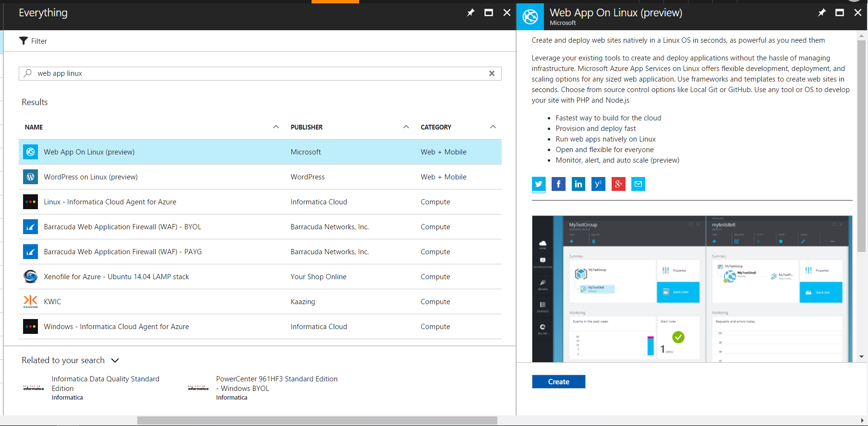
Task: Share on Twitter
Action: pos(539,184)
